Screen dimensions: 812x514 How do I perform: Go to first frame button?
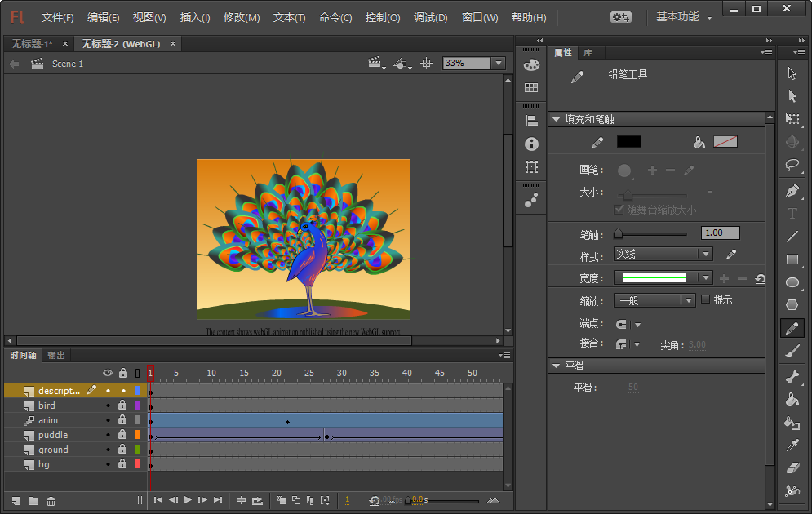(158, 499)
